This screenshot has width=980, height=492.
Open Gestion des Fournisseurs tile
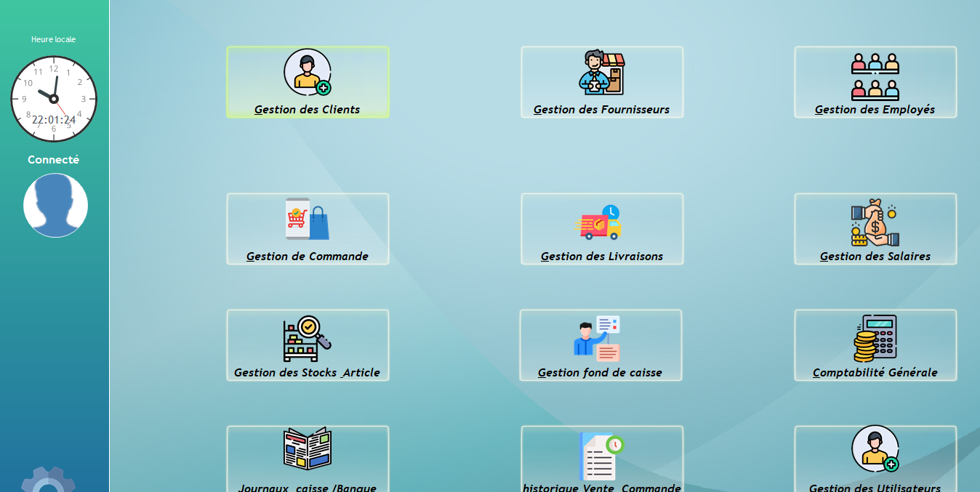point(602,82)
